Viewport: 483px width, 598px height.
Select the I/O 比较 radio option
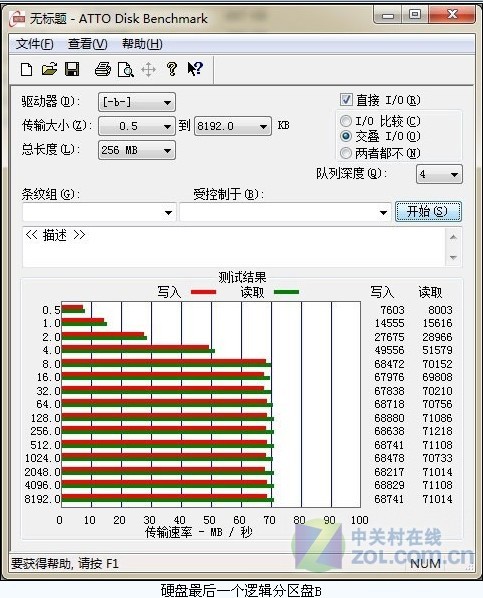click(346, 121)
